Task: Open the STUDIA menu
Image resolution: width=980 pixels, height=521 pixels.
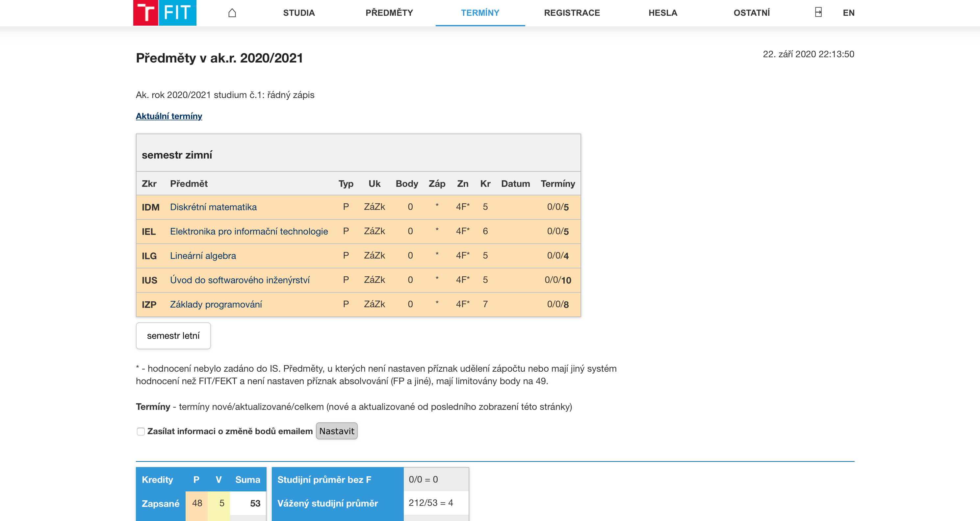Action: 299,13
